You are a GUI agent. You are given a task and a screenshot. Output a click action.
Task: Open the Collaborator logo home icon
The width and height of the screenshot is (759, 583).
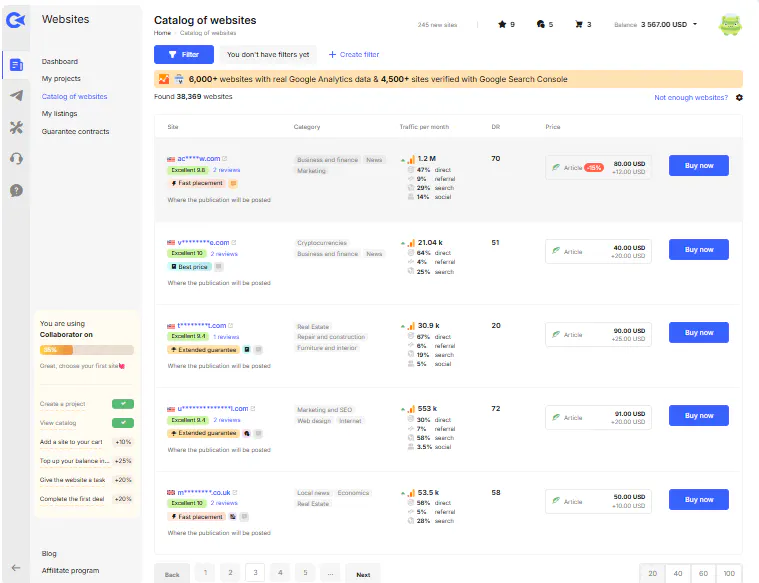(x=15, y=20)
